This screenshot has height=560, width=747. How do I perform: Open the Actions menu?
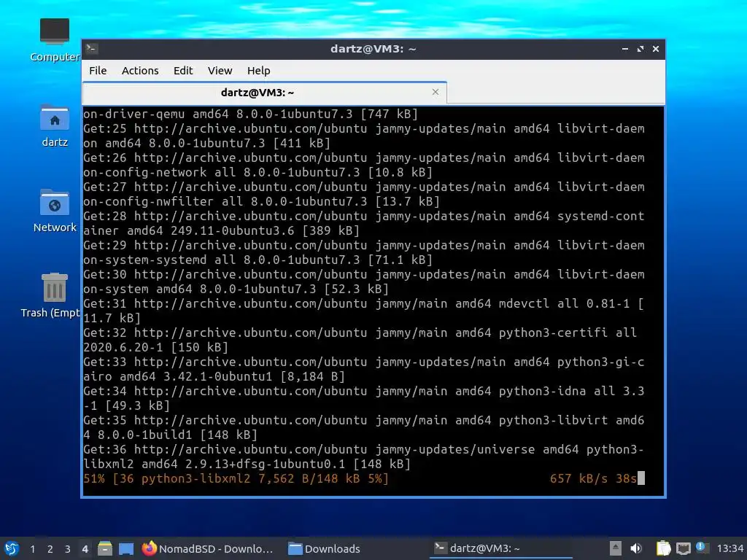point(140,71)
